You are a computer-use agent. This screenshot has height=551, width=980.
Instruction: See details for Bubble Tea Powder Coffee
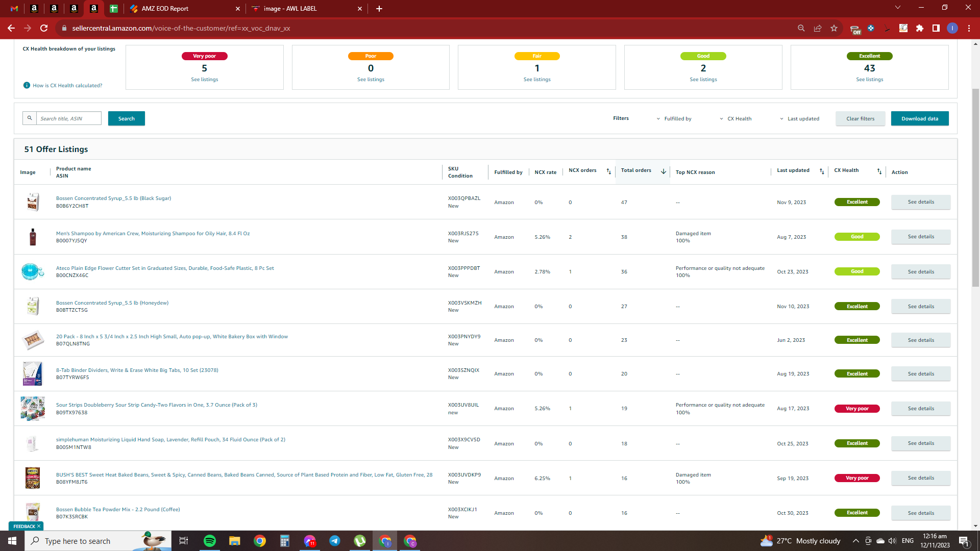[x=921, y=513]
